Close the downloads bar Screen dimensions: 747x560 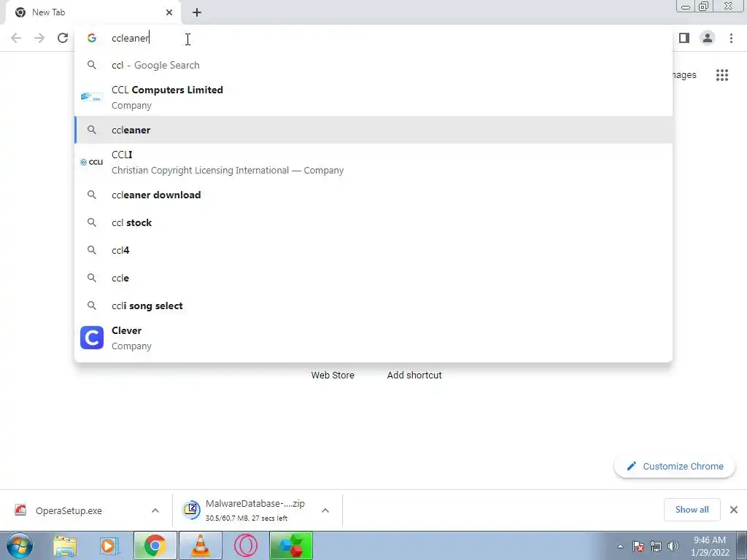(734, 510)
